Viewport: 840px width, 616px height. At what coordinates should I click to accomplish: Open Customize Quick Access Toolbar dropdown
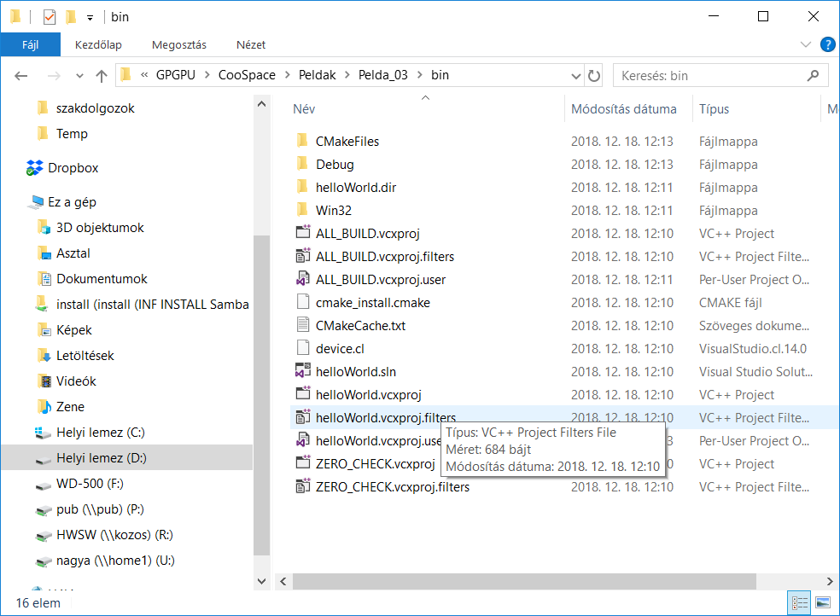coord(90,18)
